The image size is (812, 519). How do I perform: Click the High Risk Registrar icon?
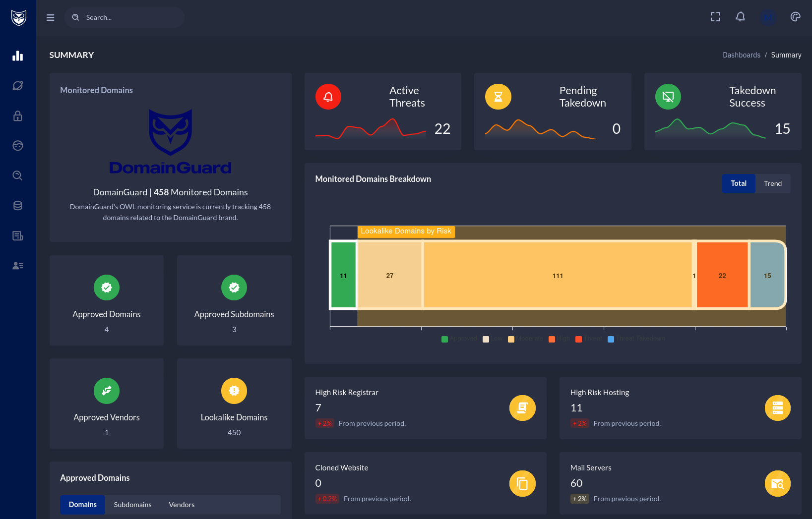[x=522, y=408]
